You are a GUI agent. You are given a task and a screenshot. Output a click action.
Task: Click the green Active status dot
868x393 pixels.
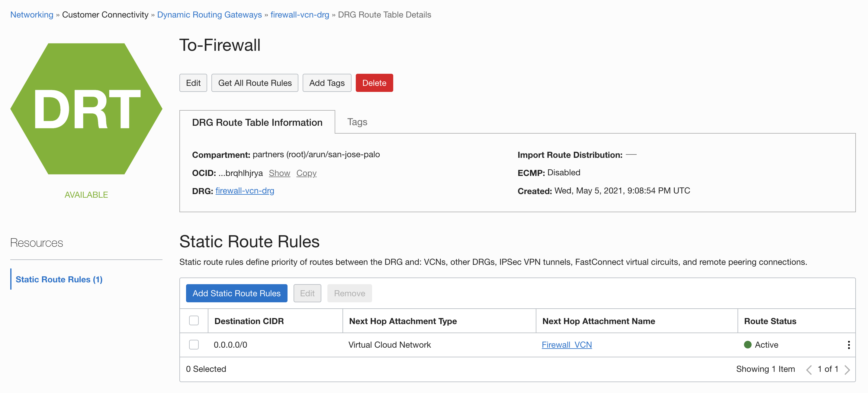pyautogui.click(x=747, y=345)
